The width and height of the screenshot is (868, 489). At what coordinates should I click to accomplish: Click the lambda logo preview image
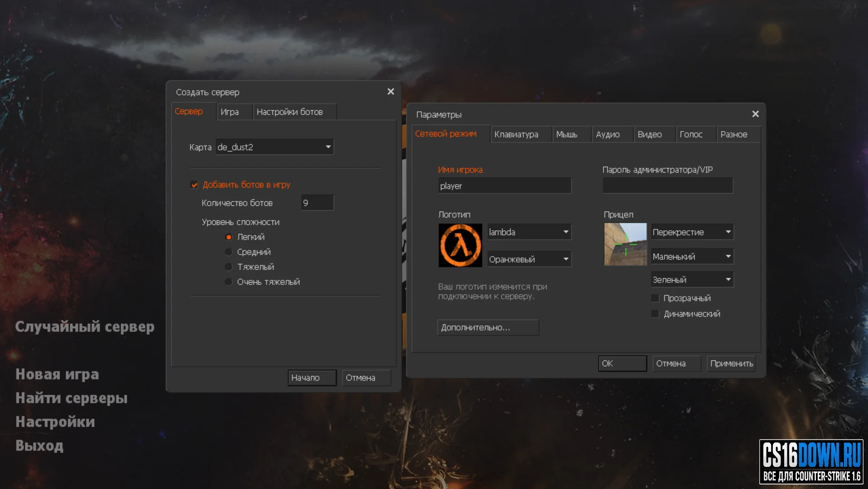click(460, 245)
